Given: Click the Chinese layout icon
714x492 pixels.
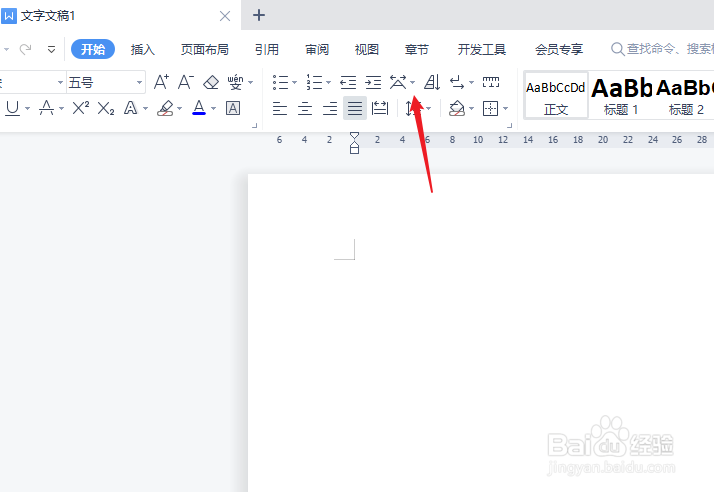Looking at the screenshot, I should pos(398,82).
